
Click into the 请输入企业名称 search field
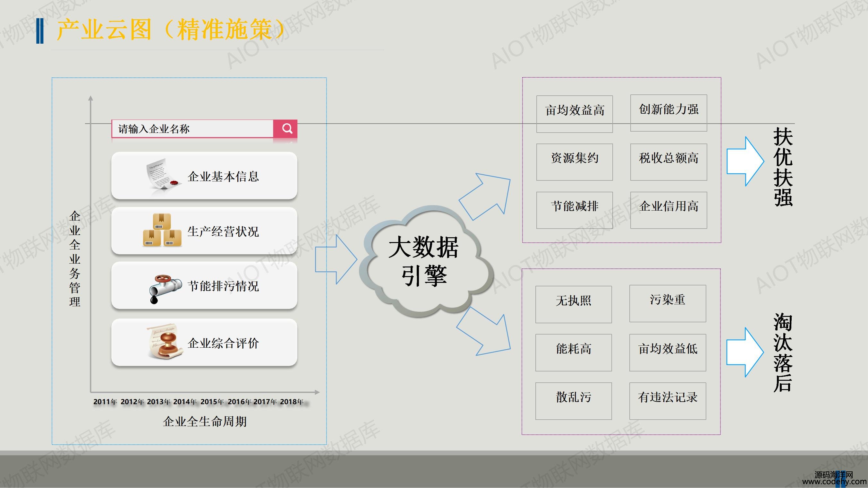[x=192, y=128]
